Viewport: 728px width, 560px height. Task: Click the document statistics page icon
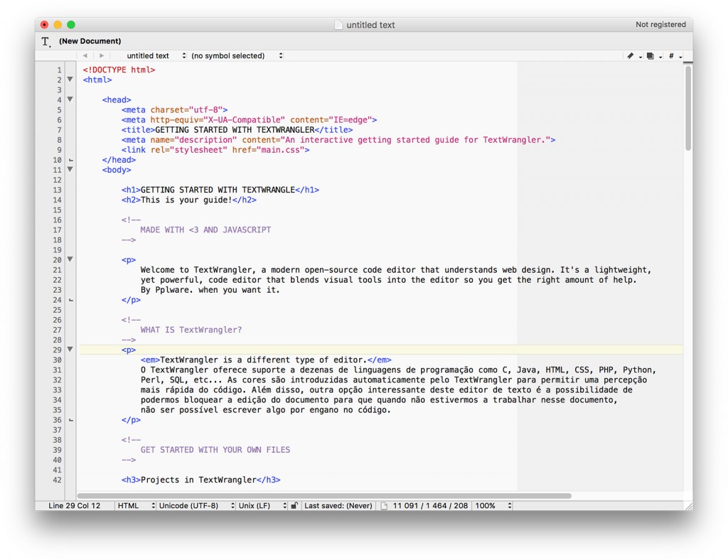tap(384, 506)
